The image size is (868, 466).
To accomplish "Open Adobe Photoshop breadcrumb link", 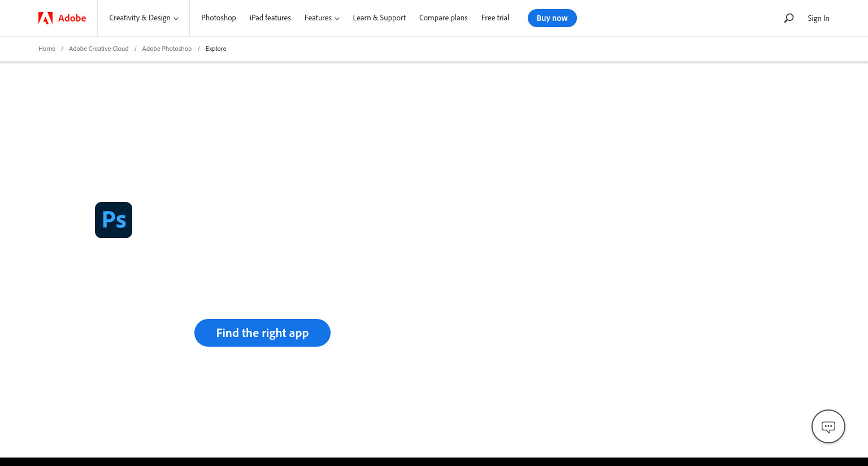I will [x=167, y=49].
